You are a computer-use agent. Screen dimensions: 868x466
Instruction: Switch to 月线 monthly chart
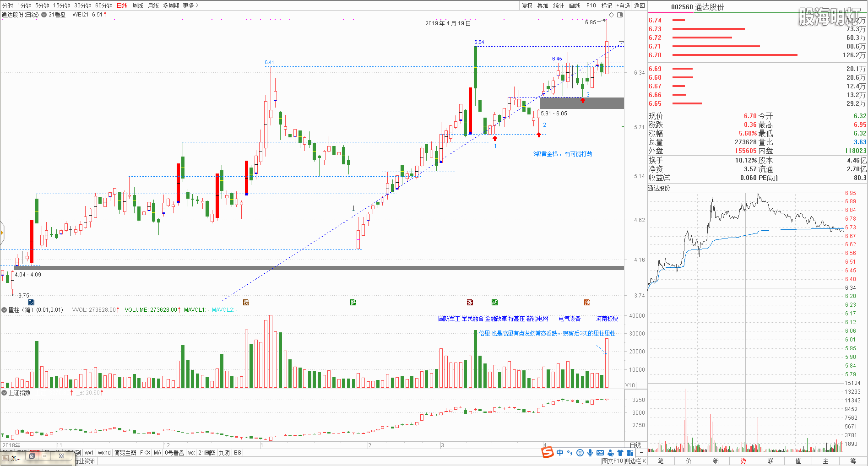[153, 5]
